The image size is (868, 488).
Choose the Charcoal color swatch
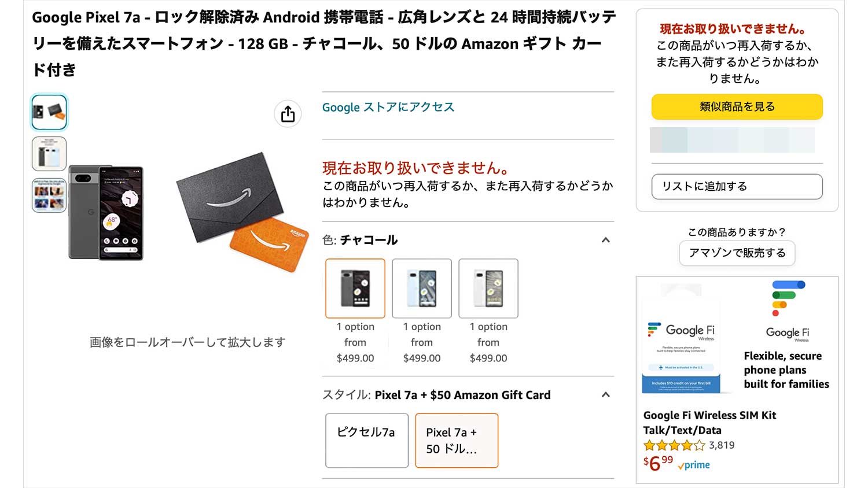[x=355, y=288]
